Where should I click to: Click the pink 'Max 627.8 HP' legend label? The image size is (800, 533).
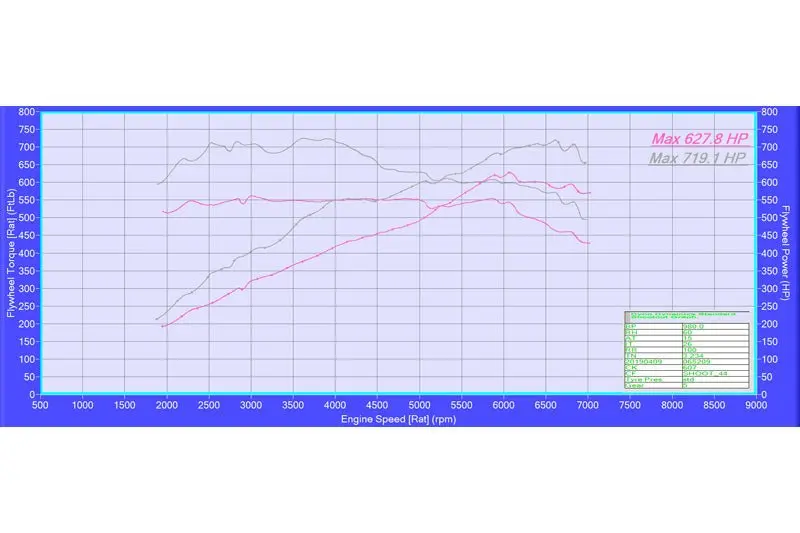[699, 139]
